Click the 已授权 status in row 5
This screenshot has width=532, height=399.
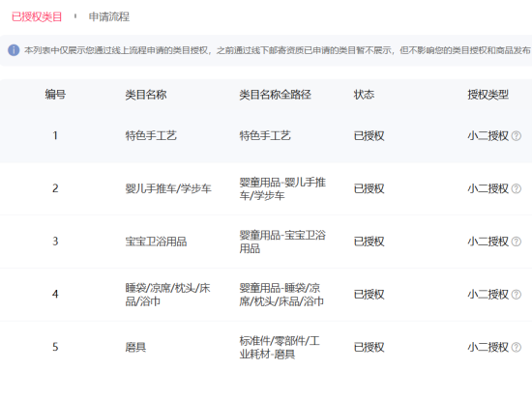click(369, 347)
